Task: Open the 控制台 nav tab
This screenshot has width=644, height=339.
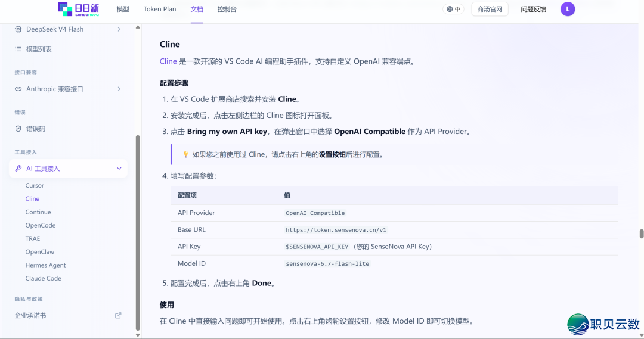Action: tap(227, 9)
